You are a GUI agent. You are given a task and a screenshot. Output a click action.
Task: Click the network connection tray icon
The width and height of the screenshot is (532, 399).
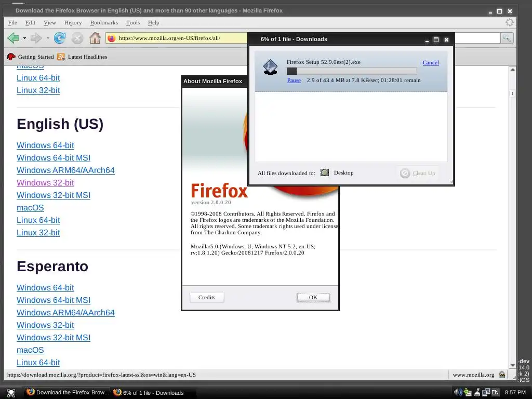tap(486, 392)
